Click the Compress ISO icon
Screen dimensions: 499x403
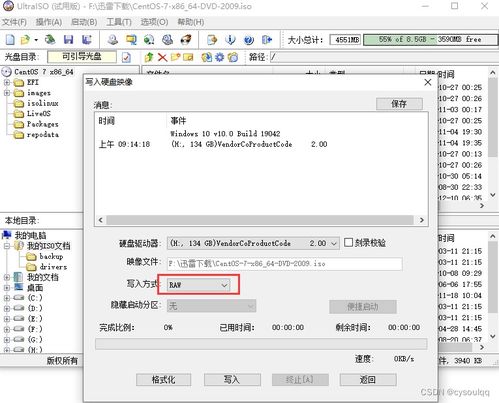(149, 40)
